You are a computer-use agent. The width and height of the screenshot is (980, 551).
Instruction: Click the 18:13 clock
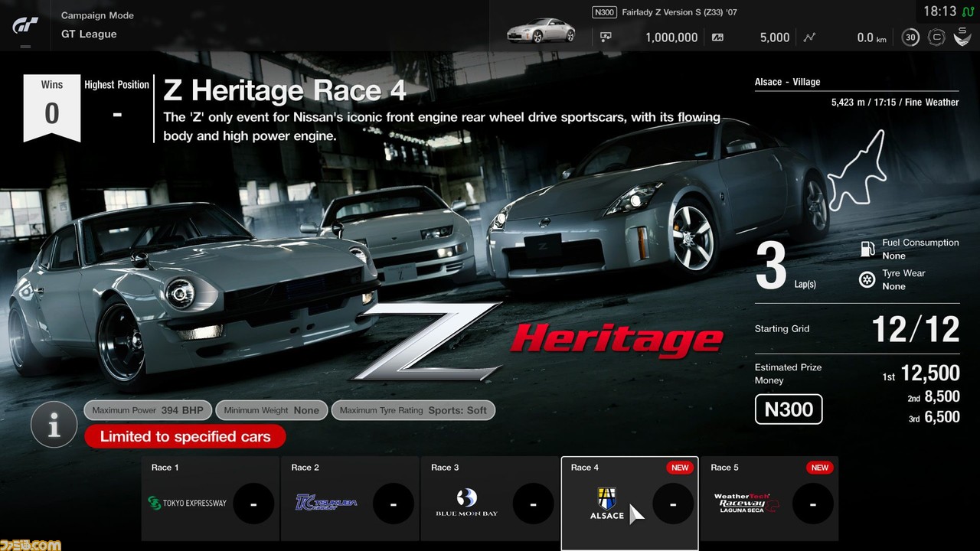[939, 11]
